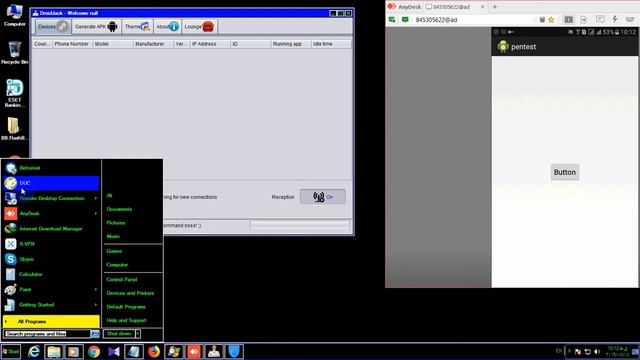Open Calculator from the Start menu

(x=51, y=274)
